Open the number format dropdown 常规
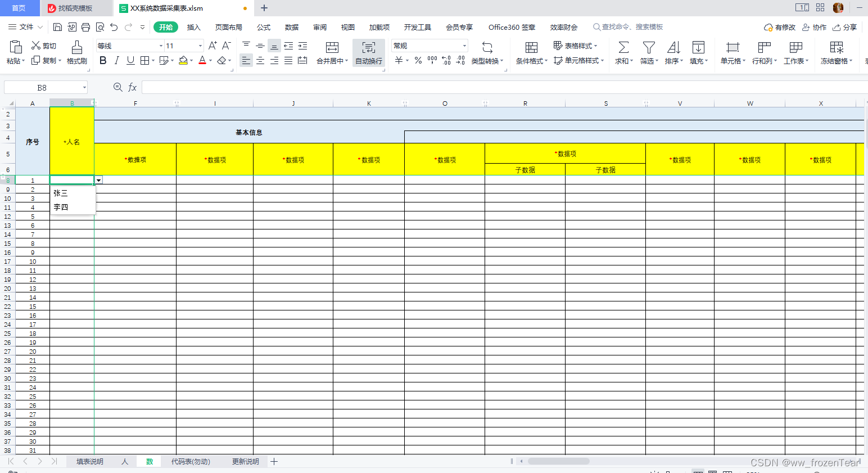The width and height of the screenshot is (868, 473). 465,46
